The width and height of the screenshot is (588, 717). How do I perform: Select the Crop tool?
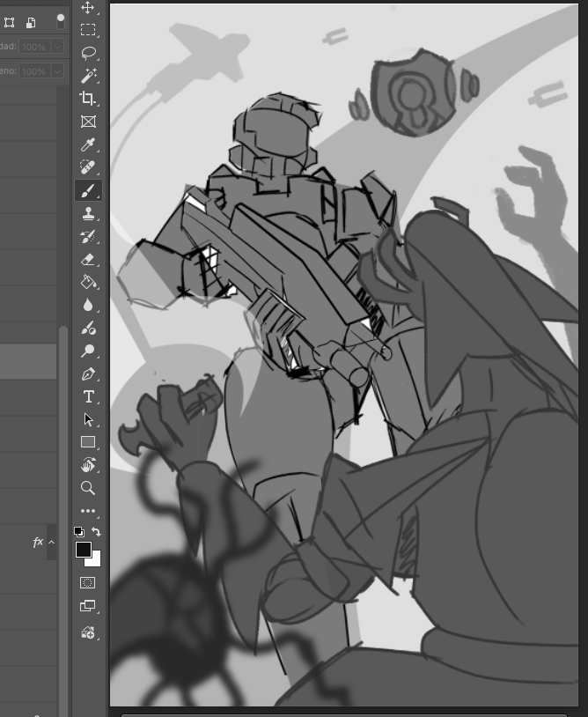pyautogui.click(x=88, y=99)
